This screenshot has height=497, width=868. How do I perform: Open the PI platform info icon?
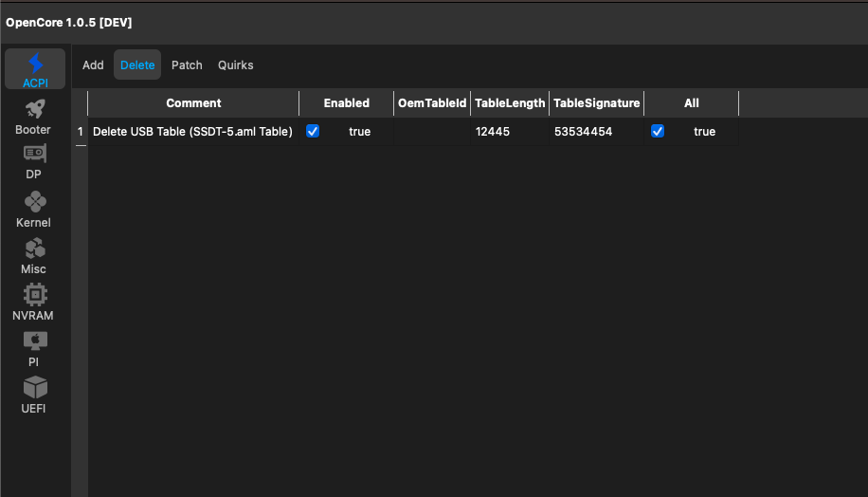[x=34, y=341]
